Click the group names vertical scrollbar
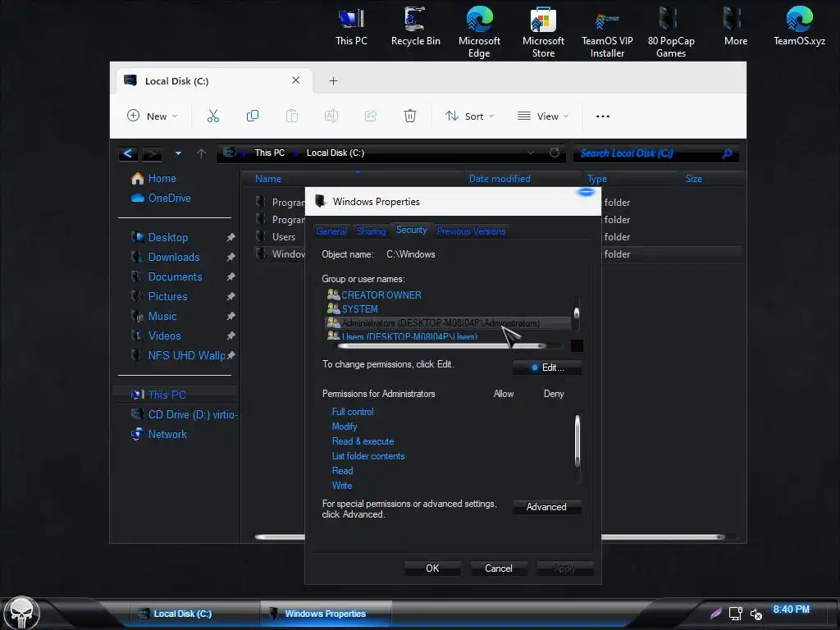840x630 pixels. [x=577, y=313]
